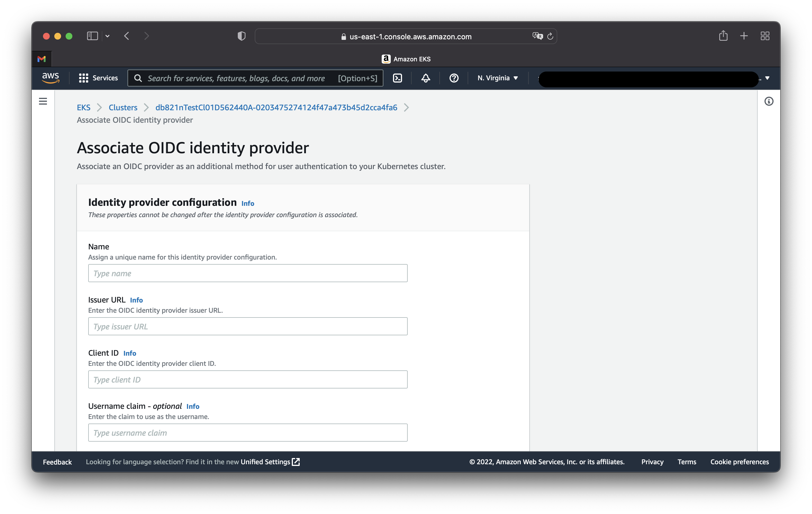Reload the current page
Viewport: 812px width, 514px height.
[x=550, y=36]
